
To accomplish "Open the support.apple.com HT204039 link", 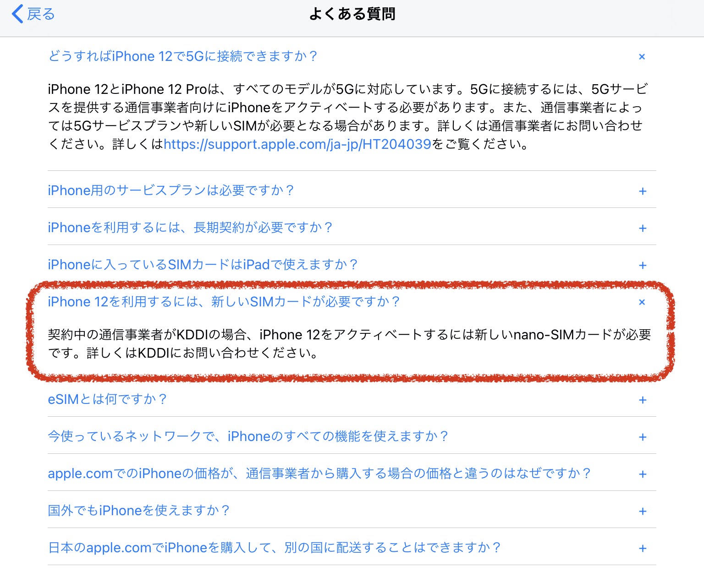I will click(x=297, y=144).
